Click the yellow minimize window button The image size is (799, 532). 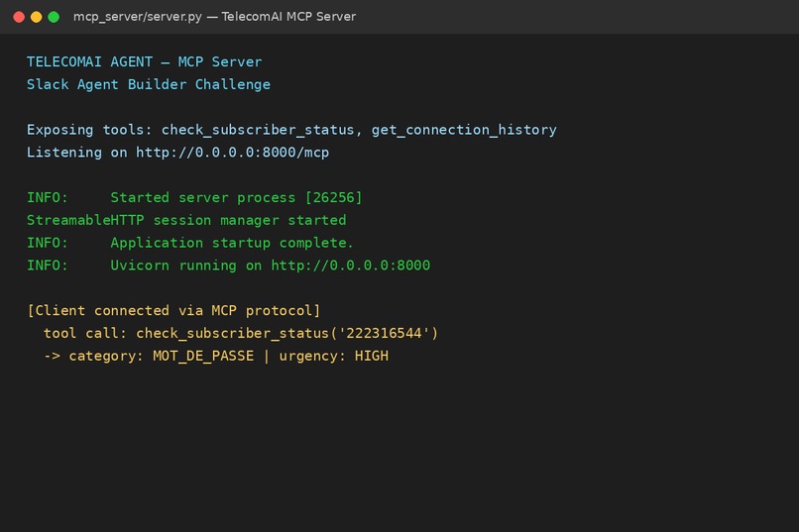point(36,17)
